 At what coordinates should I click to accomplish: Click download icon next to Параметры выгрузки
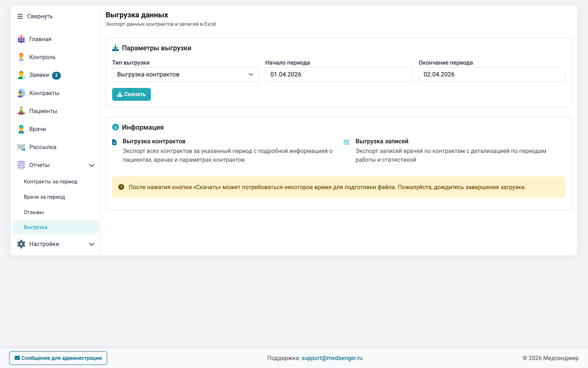click(x=115, y=48)
